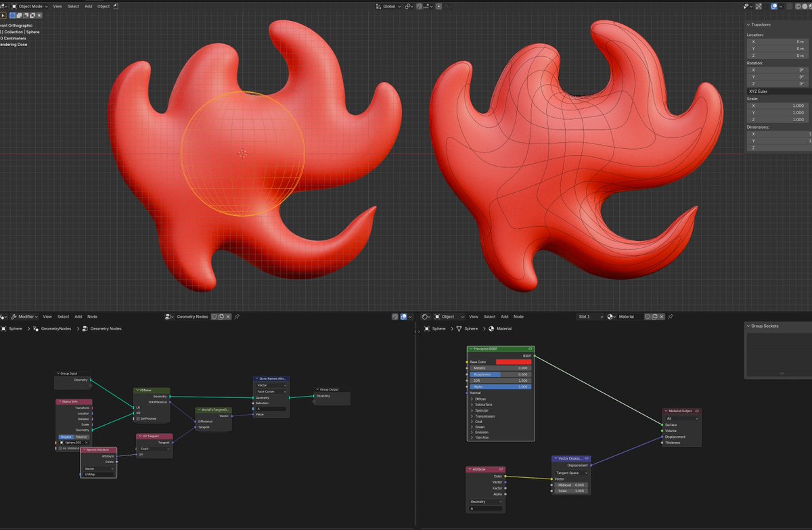This screenshot has height=530, width=812.
Task: Enable As Instance on the Object Info node
Action: pyautogui.click(x=61, y=447)
